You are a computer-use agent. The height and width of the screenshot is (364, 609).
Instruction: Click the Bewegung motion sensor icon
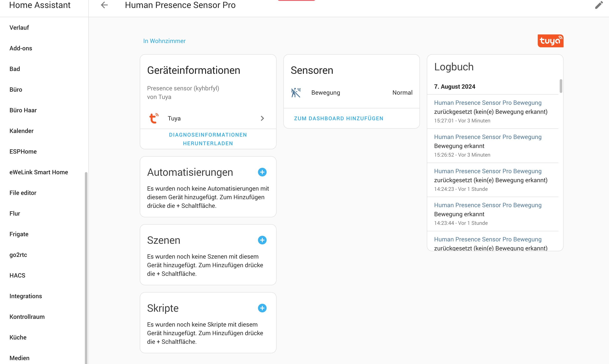(x=296, y=93)
